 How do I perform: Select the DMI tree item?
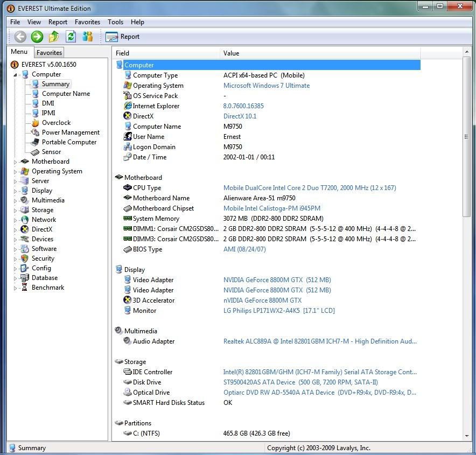pos(48,103)
